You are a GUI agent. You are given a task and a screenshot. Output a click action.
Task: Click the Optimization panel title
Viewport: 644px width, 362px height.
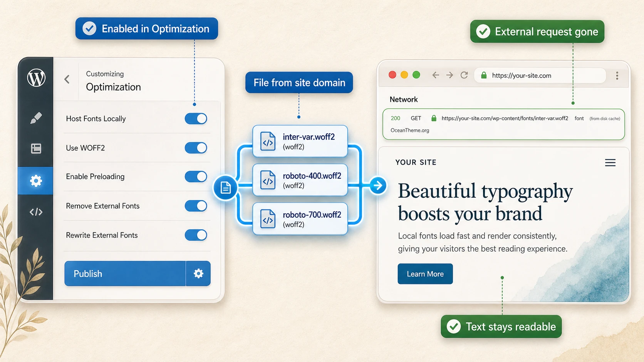[113, 87]
